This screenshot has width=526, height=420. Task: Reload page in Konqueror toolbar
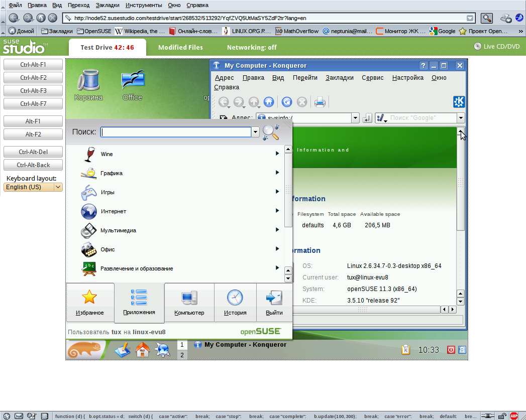point(287,102)
